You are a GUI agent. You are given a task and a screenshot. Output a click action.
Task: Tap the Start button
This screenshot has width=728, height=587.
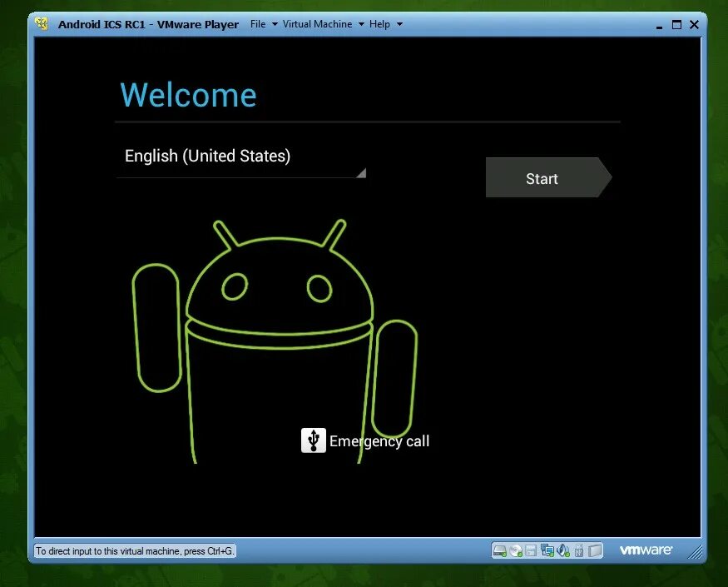[549, 177]
